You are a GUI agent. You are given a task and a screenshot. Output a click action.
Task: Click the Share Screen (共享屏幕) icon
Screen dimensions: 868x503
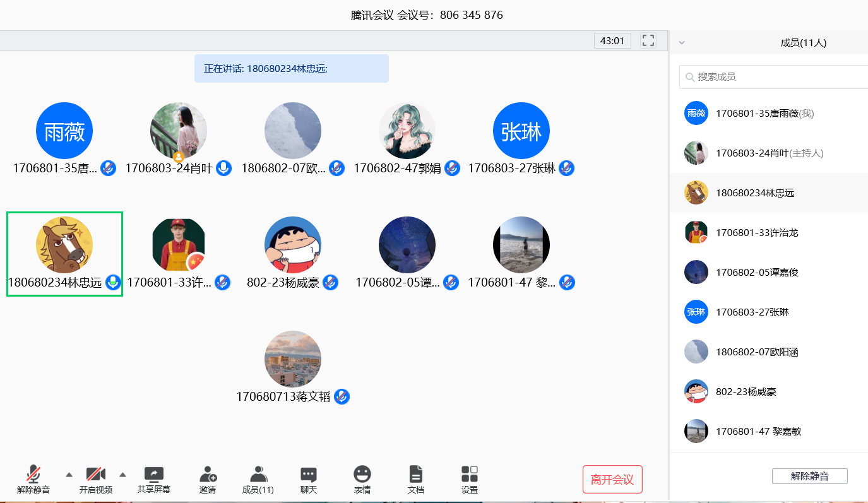point(153,475)
